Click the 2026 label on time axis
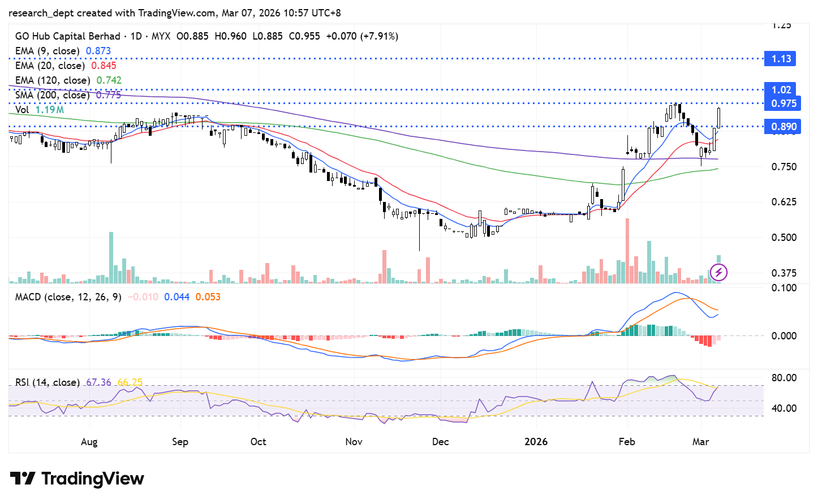 click(x=536, y=442)
